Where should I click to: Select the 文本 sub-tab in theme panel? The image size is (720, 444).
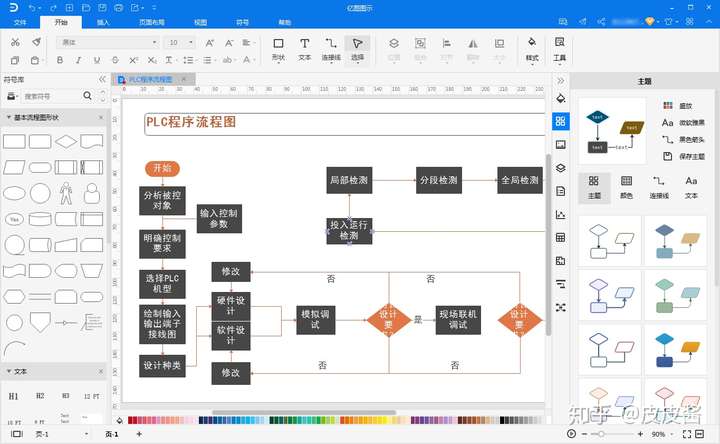tap(691, 187)
